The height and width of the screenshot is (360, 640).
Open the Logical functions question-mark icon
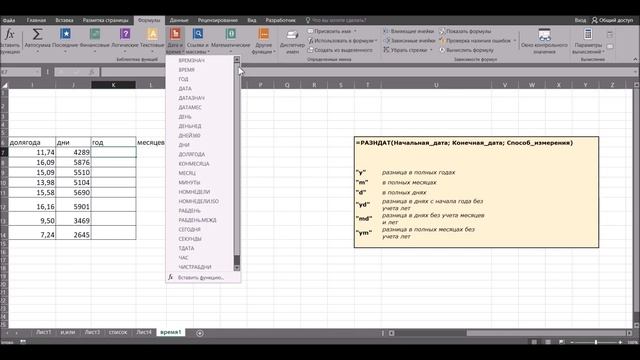[x=125, y=34]
